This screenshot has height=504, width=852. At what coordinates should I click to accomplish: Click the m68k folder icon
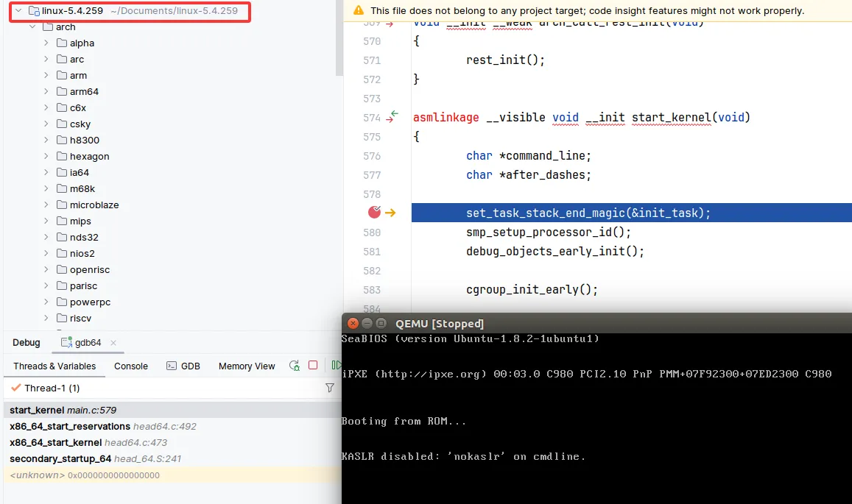point(62,188)
